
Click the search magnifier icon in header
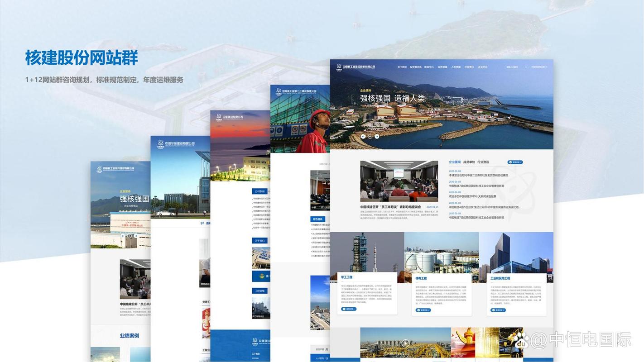[525, 67]
